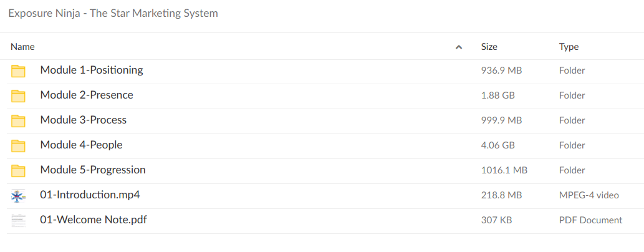Toggle sort order with the Name arrow
This screenshot has width=644, height=252.
(x=459, y=47)
